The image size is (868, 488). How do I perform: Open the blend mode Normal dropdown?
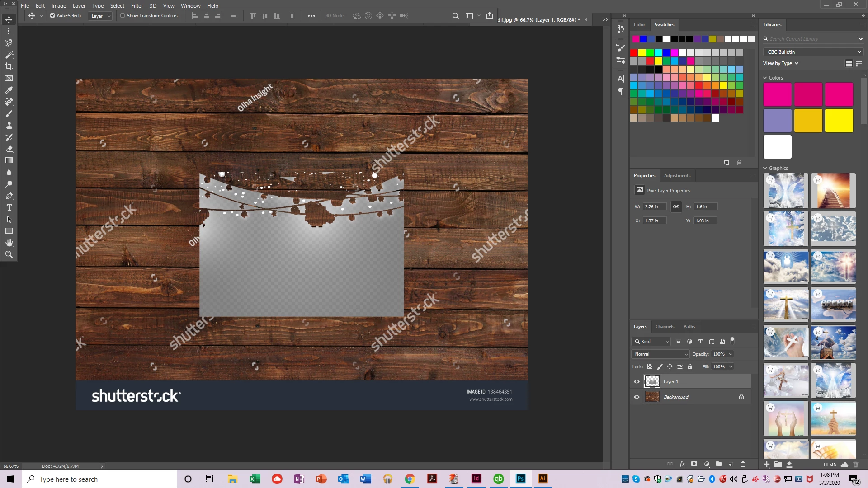[660, 354]
